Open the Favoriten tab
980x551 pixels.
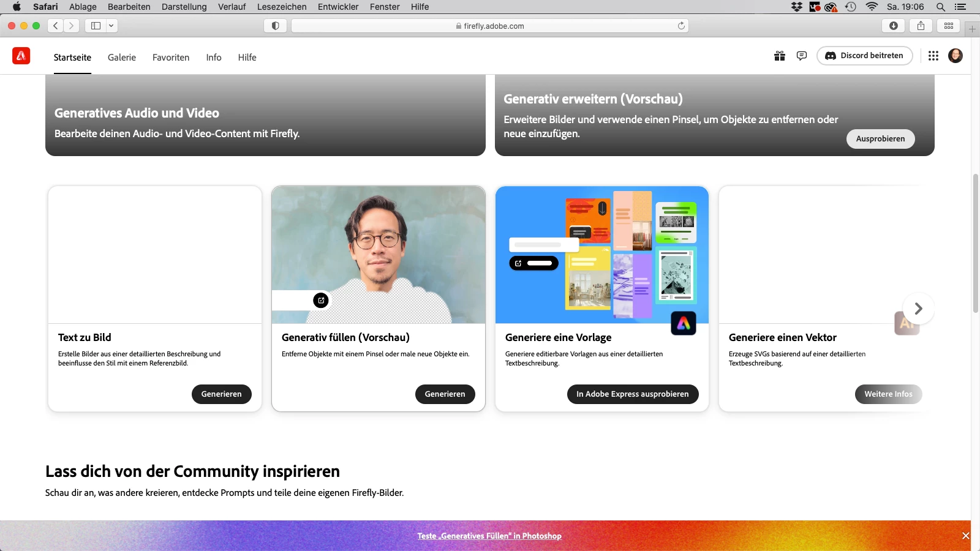(171, 58)
